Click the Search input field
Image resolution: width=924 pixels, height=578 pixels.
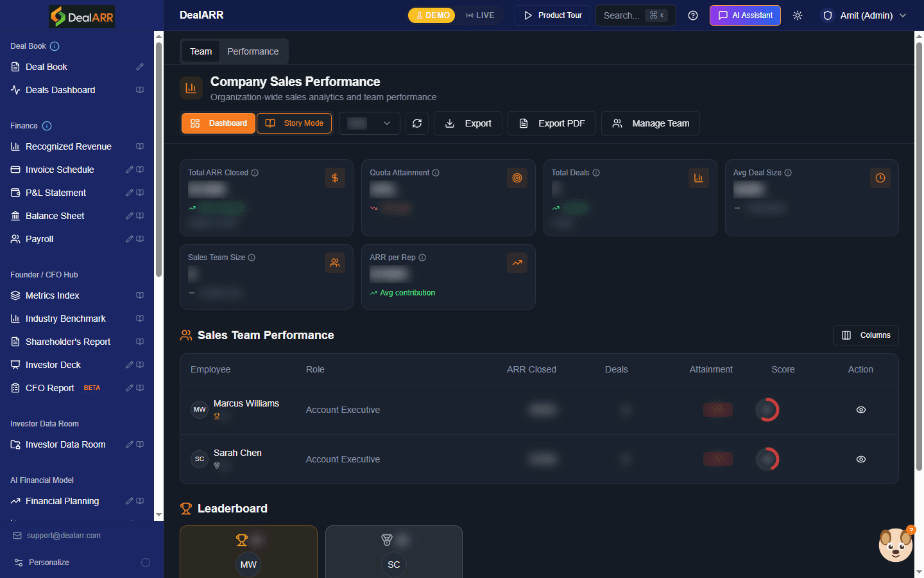pyautogui.click(x=636, y=15)
